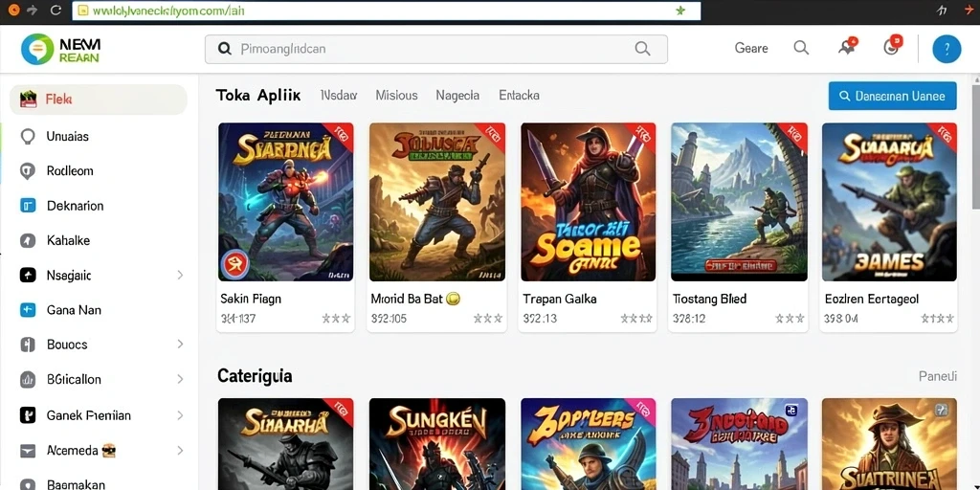980x490 pixels.
Task: Click the Trapan Galka title text
Action: [x=559, y=299]
